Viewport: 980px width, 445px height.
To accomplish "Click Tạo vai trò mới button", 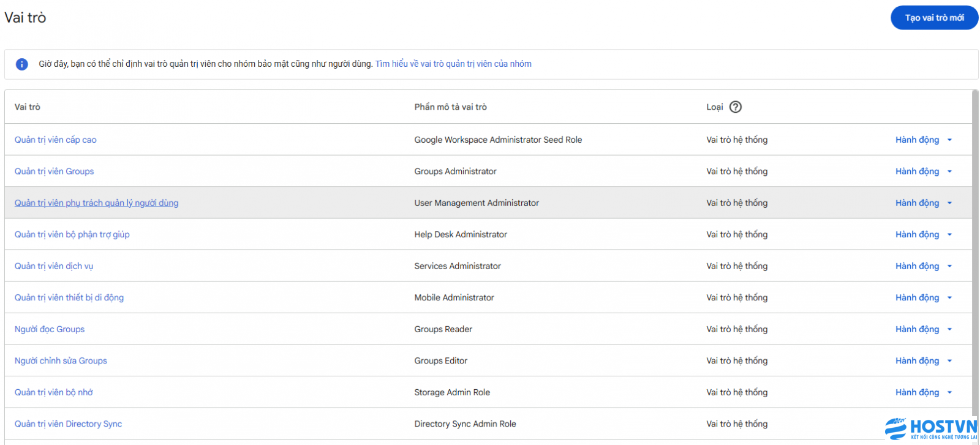I will click(x=934, y=18).
